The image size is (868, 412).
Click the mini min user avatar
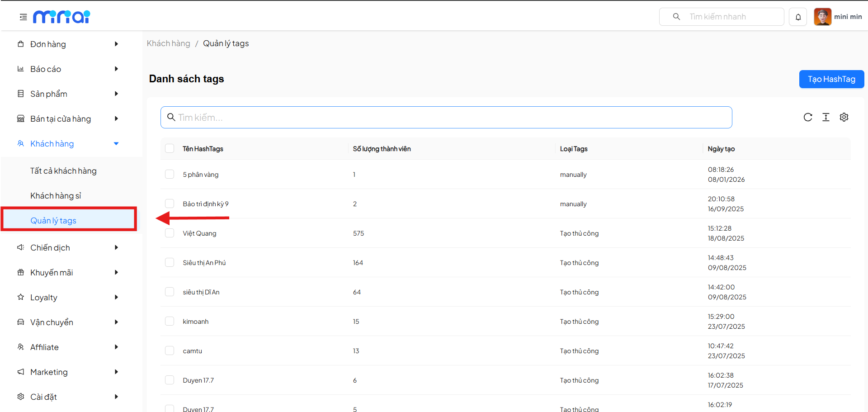click(x=822, y=17)
